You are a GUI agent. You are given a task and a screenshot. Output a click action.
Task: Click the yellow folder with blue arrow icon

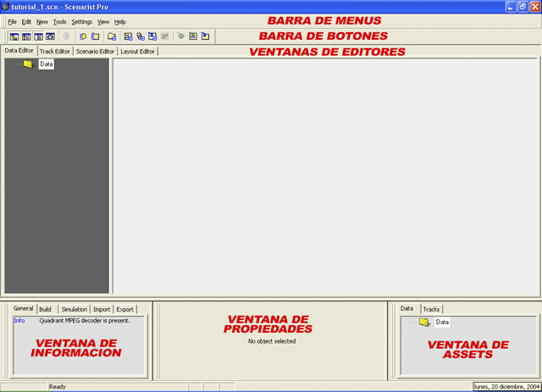pos(205,36)
